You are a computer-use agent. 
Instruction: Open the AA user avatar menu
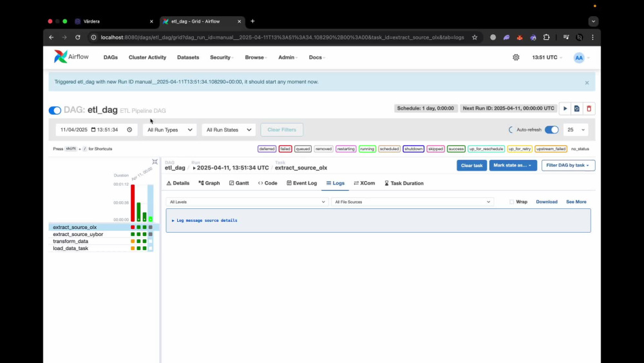pyautogui.click(x=579, y=57)
